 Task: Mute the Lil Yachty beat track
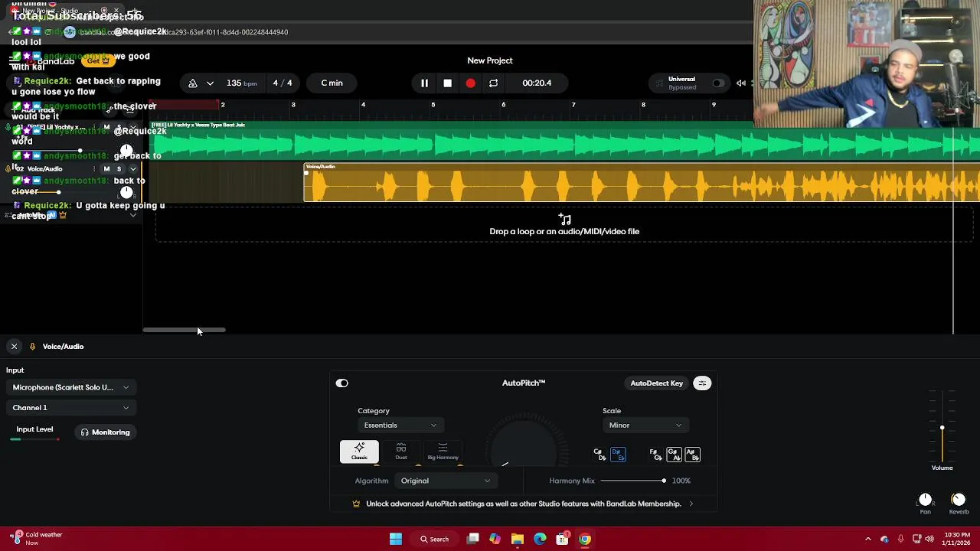[x=106, y=127]
